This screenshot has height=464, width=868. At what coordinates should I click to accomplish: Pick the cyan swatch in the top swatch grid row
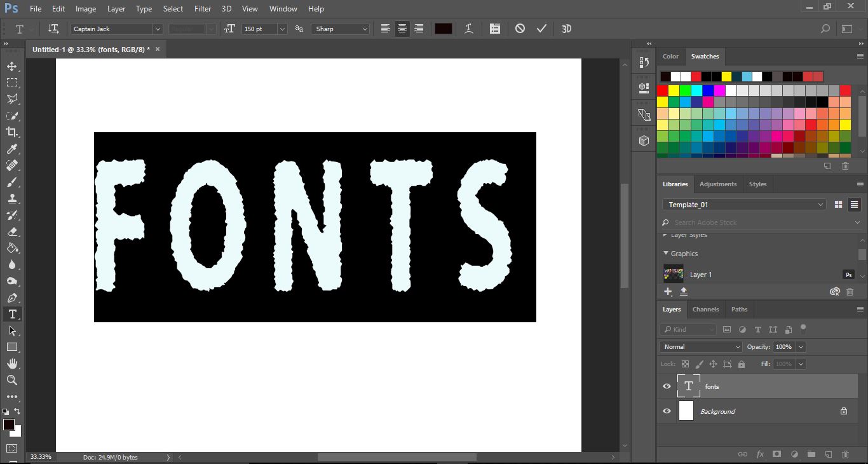click(x=696, y=91)
